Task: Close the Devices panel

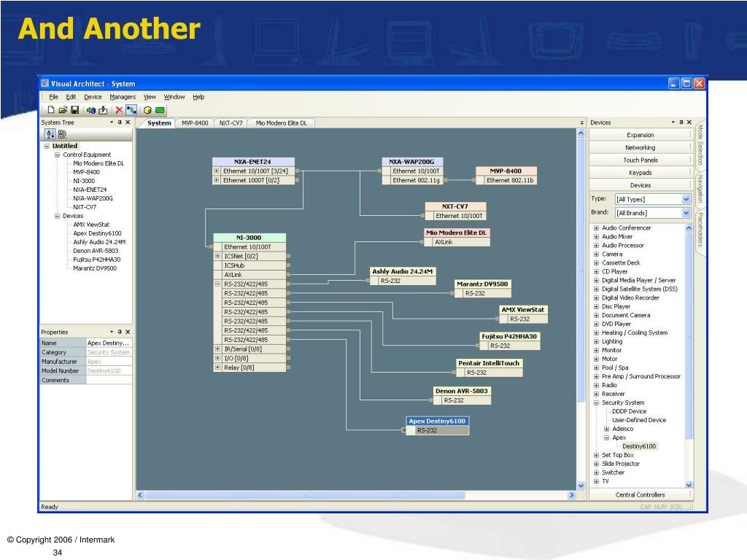Action: (x=689, y=122)
